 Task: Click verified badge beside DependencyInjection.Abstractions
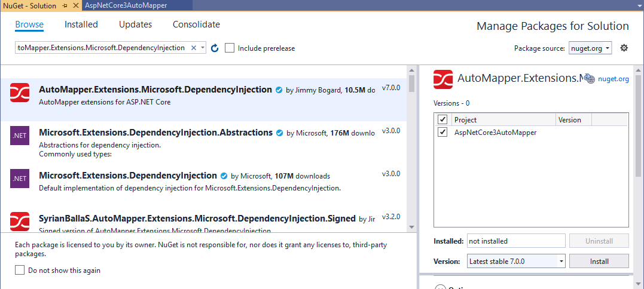click(x=280, y=133)
